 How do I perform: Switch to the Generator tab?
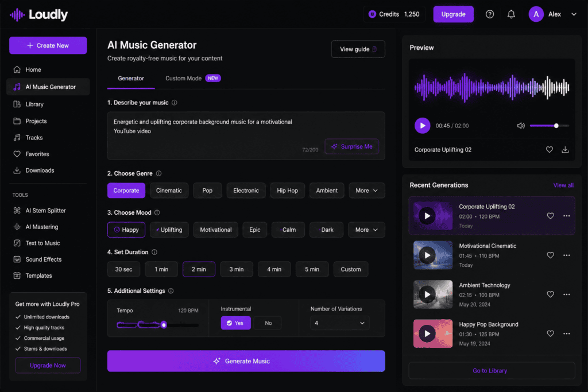pos(131,78)
